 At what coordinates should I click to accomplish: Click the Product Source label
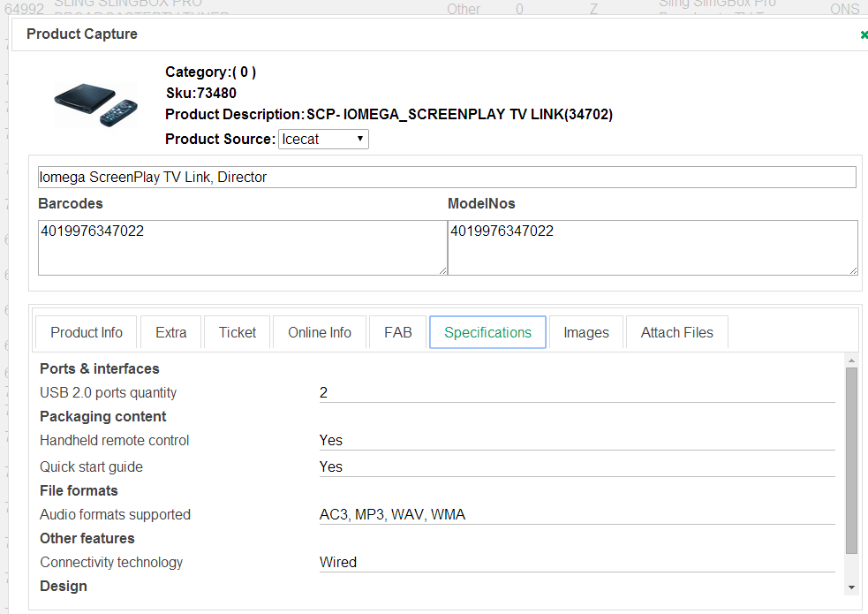220,139
